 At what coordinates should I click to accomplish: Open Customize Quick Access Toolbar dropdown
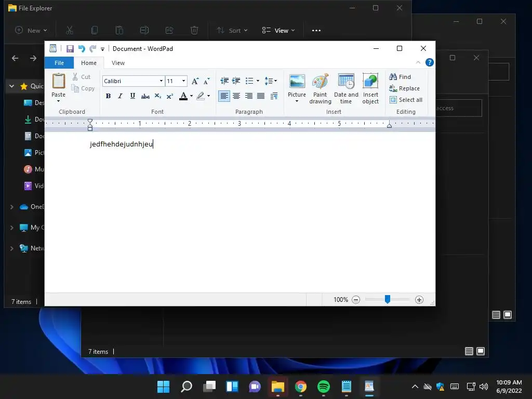coord(102,49)
